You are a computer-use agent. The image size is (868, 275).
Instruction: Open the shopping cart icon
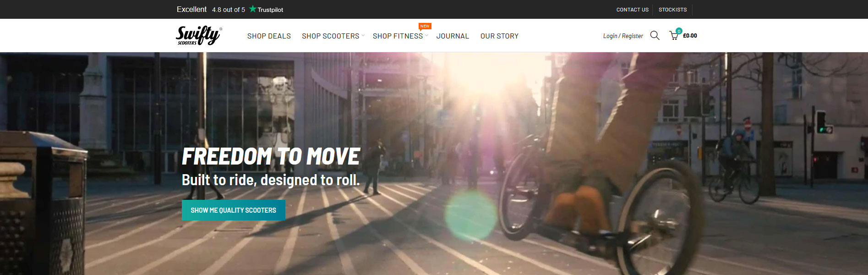click(x=674, y=36)
